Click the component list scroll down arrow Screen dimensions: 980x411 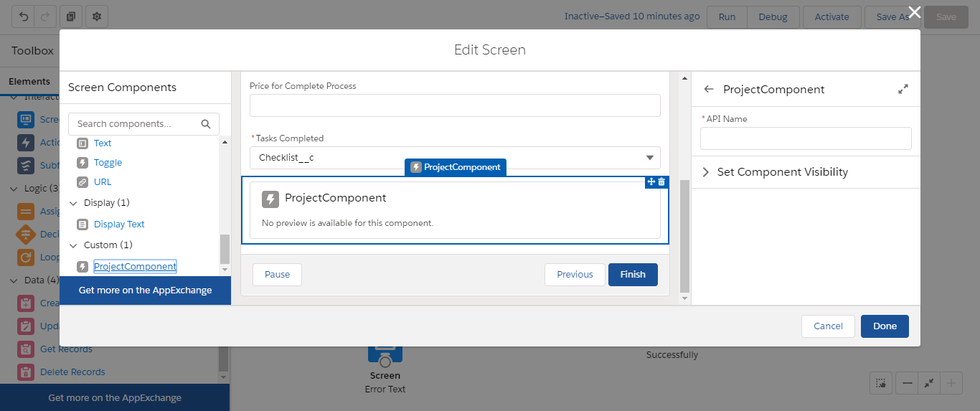click(225, 270)
